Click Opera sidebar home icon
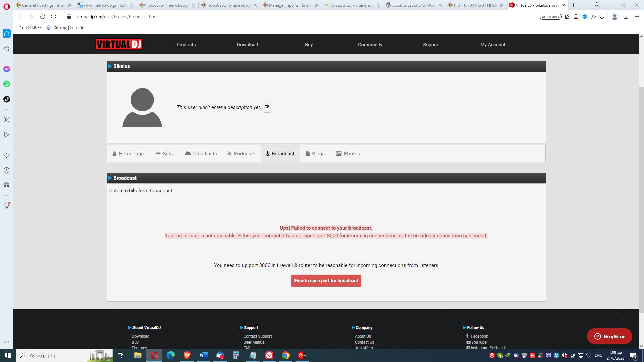Screen dimensions: 644x362 (x=7, y=34)
